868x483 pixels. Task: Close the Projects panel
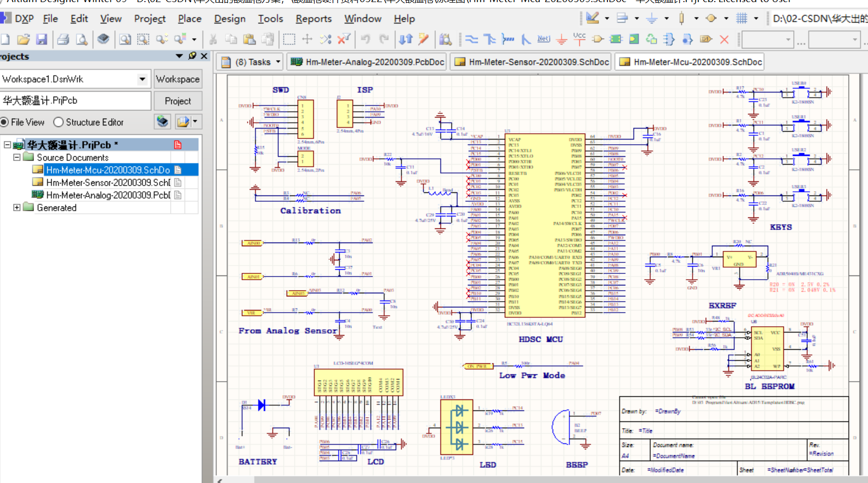204,56
